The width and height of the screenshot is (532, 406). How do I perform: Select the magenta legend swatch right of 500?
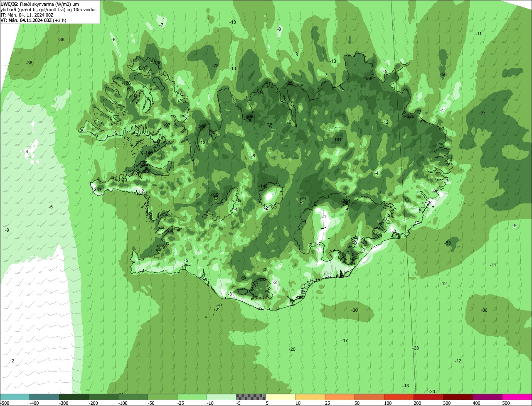(517, 397)
